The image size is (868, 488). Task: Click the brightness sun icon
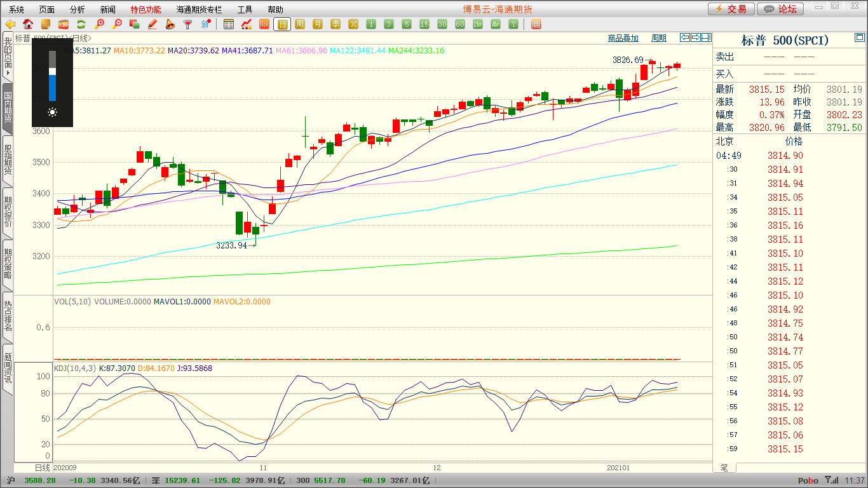pos(52,112)
